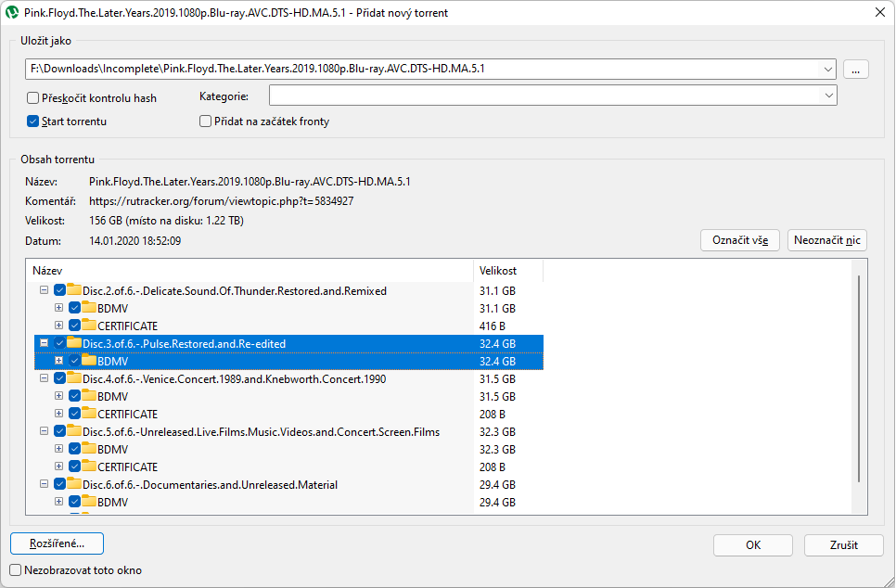Click the rutracker.org comment URL text
The width and height of the screenshot is (896, 588).
(221, 201)
